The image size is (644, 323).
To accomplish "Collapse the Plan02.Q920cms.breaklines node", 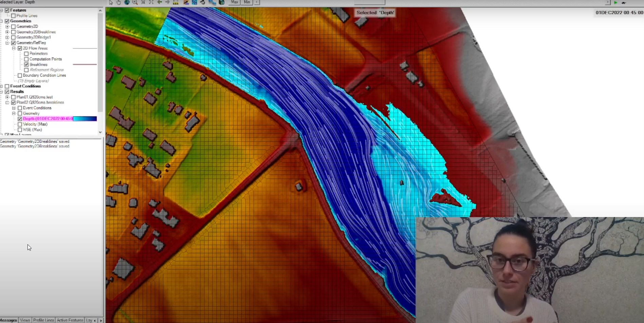I will click(7, 102).
